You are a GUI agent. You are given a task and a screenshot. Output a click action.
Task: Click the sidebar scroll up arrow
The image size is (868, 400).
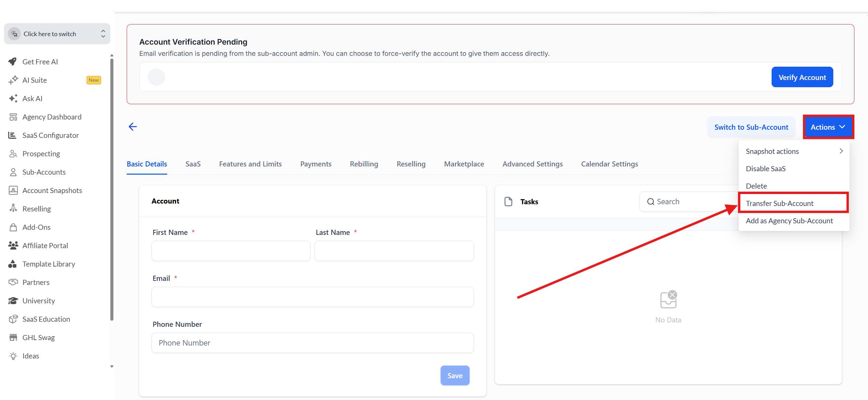[x=112, y=55]
